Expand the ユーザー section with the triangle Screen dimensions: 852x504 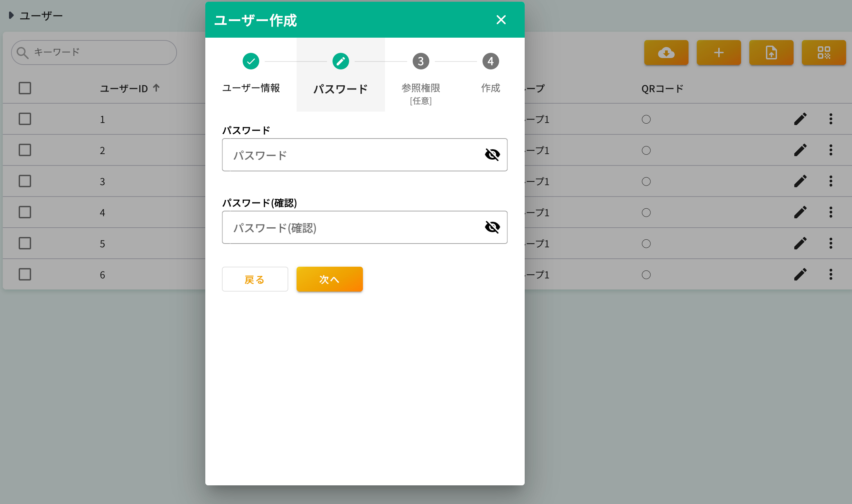coord(11,15)
